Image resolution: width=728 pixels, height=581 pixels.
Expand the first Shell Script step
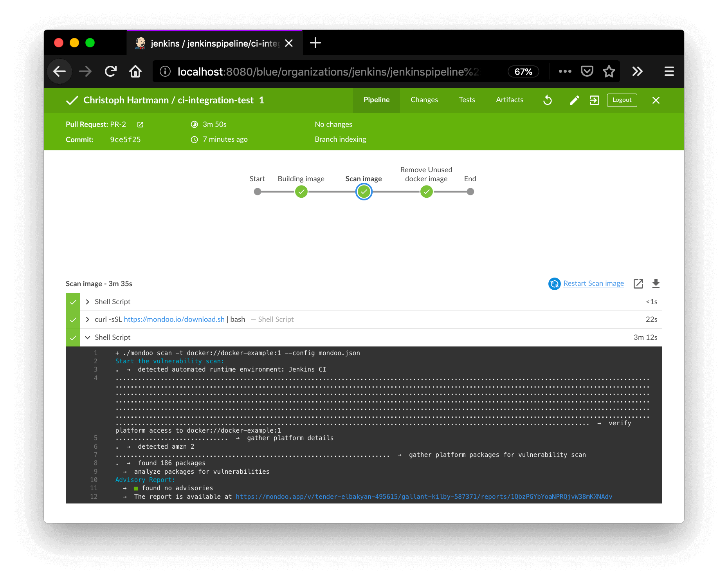pyautogui.click(x=88, y=301)
